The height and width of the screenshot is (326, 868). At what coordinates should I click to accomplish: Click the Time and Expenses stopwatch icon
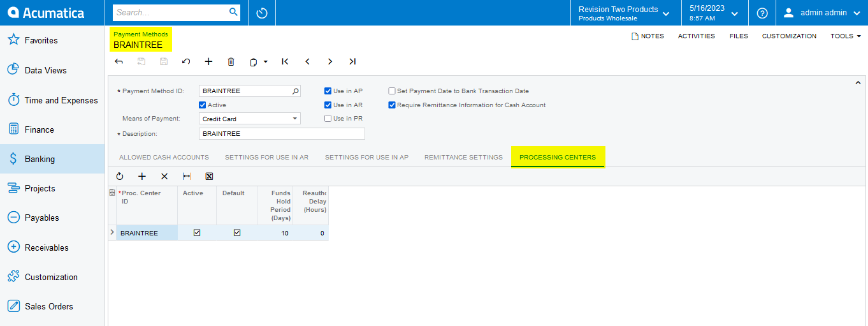point(13,100)
